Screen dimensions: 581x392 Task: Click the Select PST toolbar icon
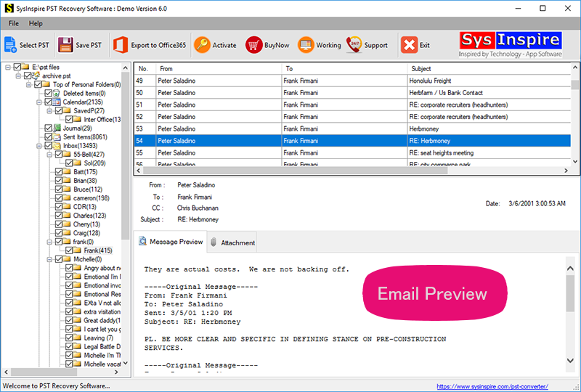10,45
